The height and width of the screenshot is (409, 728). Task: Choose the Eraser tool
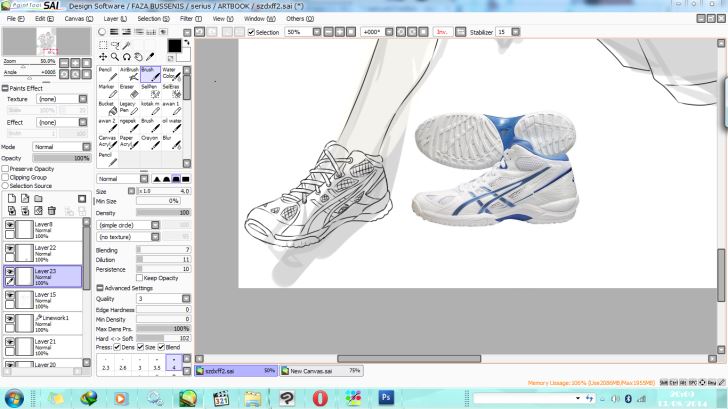click(129, 91)
